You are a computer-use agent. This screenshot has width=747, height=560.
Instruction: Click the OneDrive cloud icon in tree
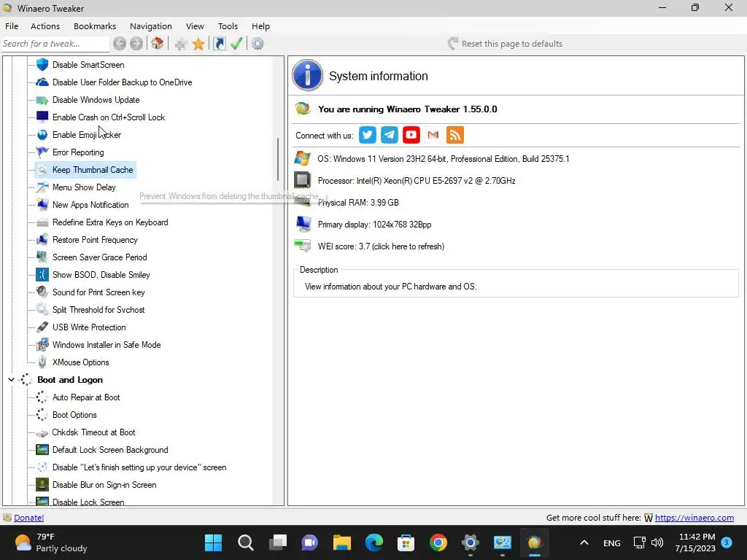42,82
